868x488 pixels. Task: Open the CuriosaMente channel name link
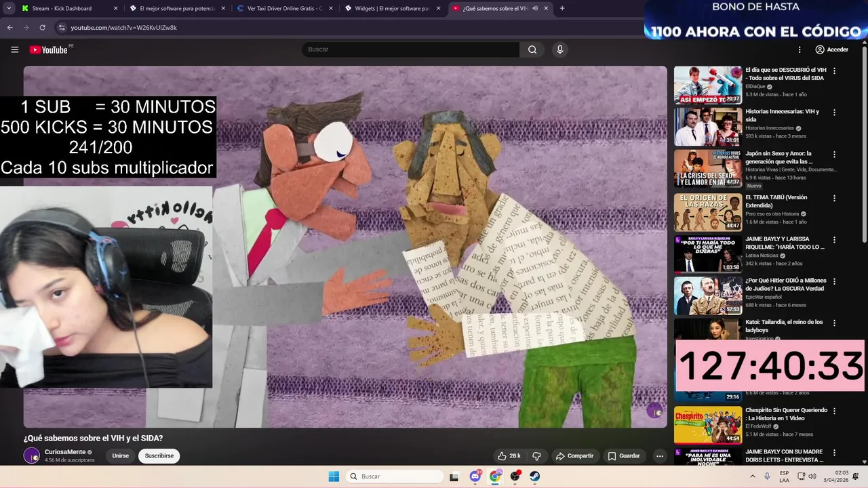coord(65,452)
